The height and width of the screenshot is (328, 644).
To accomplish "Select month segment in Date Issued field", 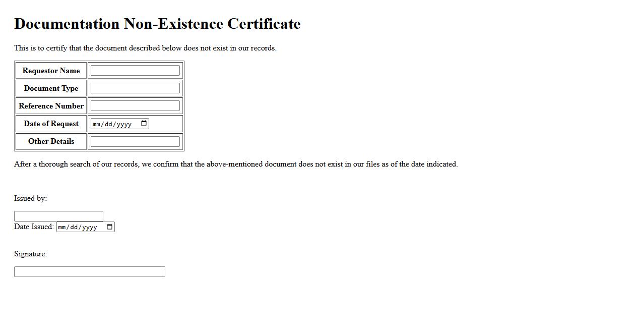I will [x=62, y=227].
